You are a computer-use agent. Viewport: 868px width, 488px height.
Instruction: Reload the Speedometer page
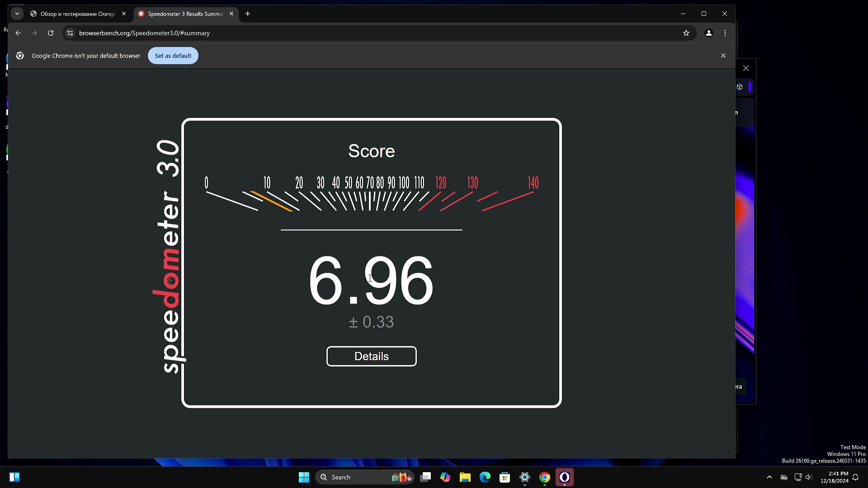click(51, 33)
